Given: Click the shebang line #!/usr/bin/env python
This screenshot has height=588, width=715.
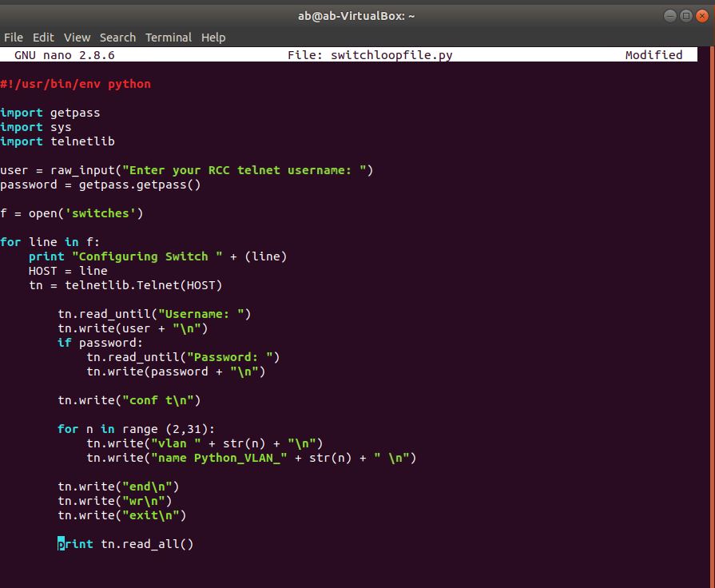Looking at the screenshot, I should tap(75, 84).
